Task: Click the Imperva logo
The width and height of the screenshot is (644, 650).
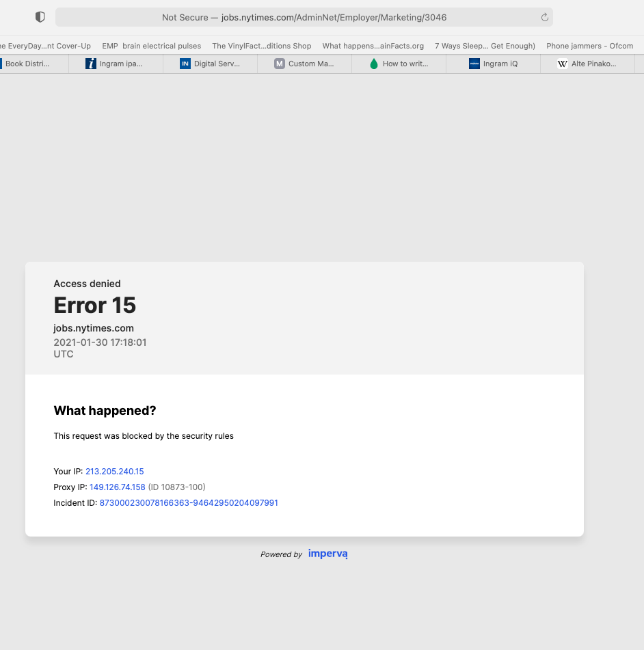Action: click(328, 554)
